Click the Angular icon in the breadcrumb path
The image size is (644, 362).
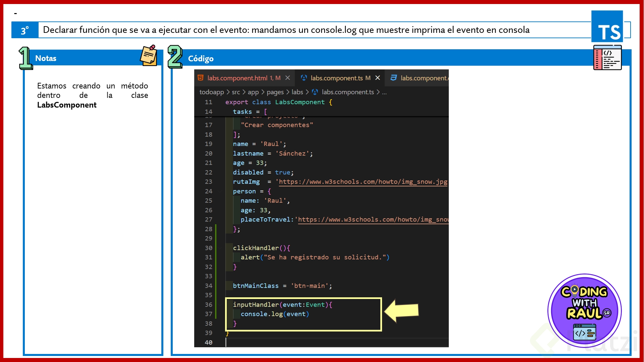pyautogui.click(x=315, y=92)
